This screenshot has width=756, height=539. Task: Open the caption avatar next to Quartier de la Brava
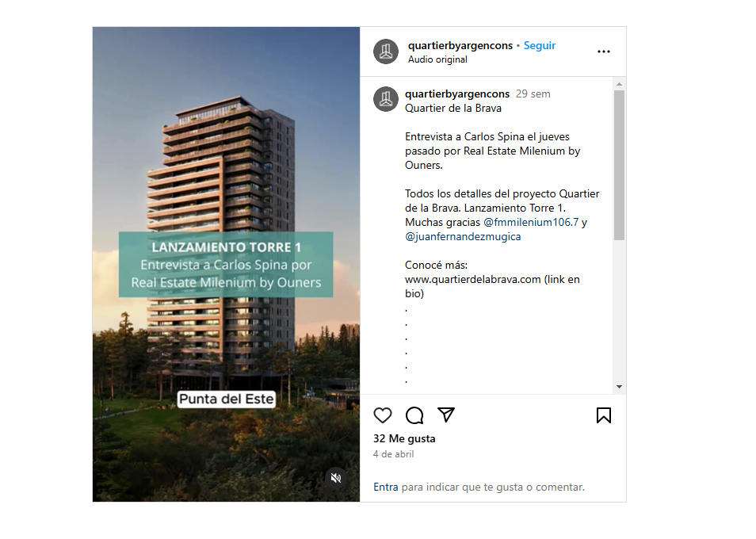click(x=386, y=99)
